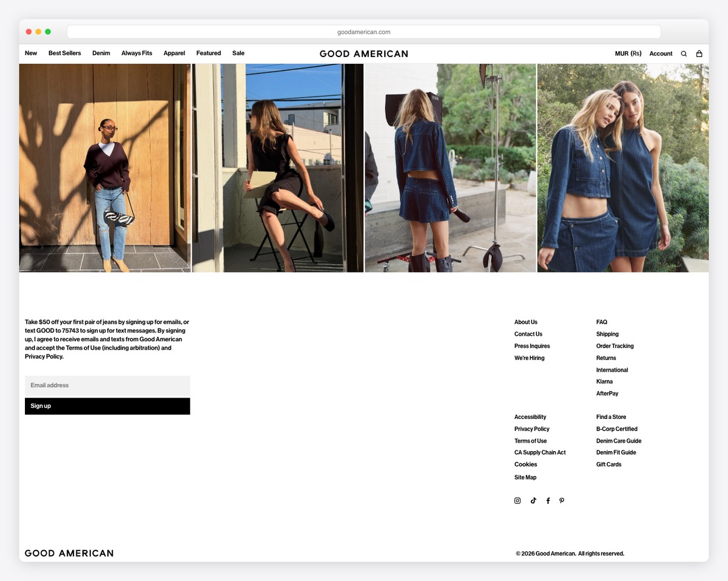Select the Sale navigation item
Image resolution: width=728 pixels, height=581 pixels.
[238, 53]
